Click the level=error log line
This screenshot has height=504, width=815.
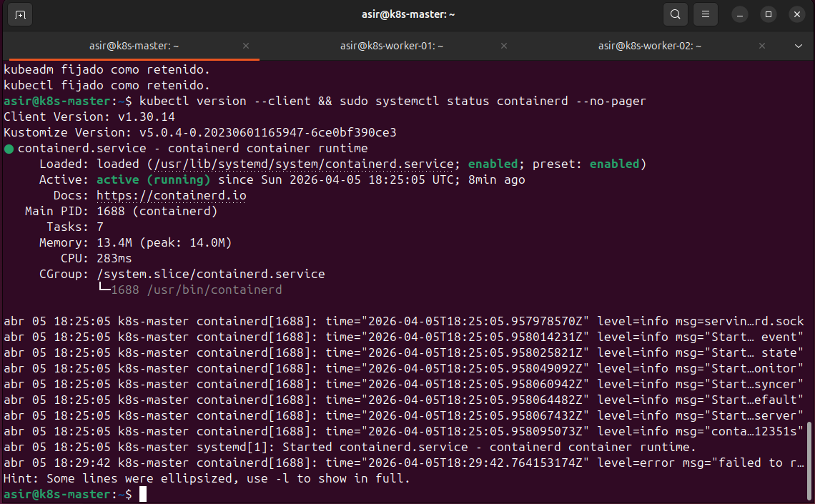pos(403,463)
